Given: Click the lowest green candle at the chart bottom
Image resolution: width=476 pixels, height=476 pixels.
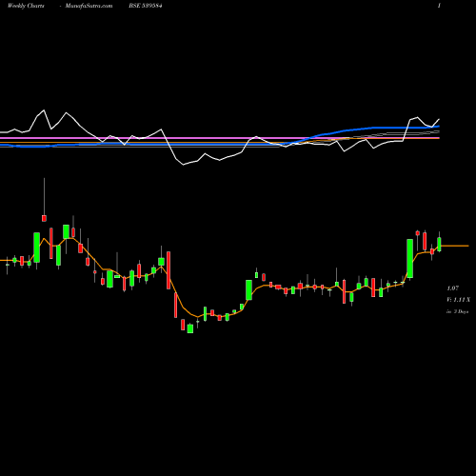Looking at the screenshot, I should 190,328.
